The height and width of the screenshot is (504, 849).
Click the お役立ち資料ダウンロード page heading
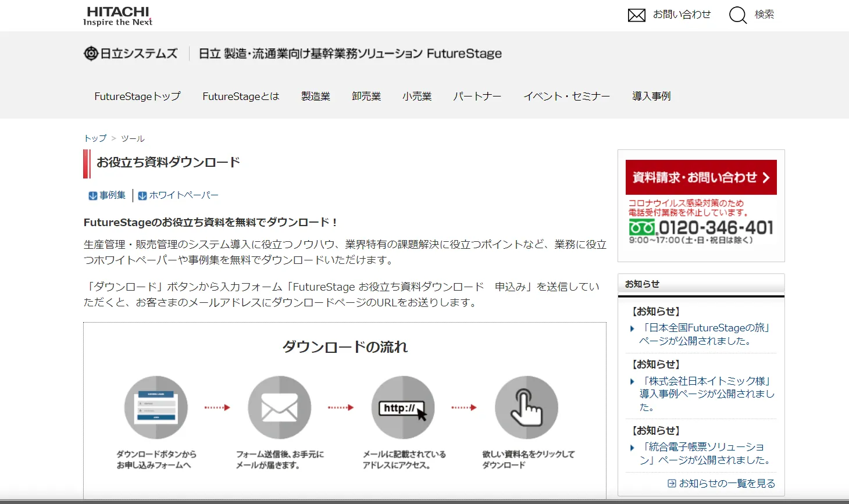(x=168, y=162)
